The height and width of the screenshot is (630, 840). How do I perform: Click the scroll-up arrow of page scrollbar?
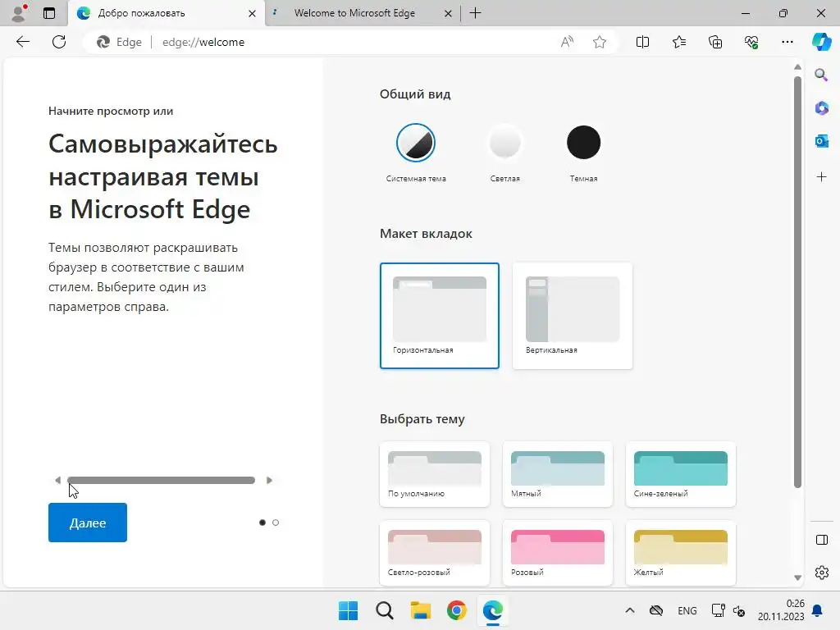[797, 67]
